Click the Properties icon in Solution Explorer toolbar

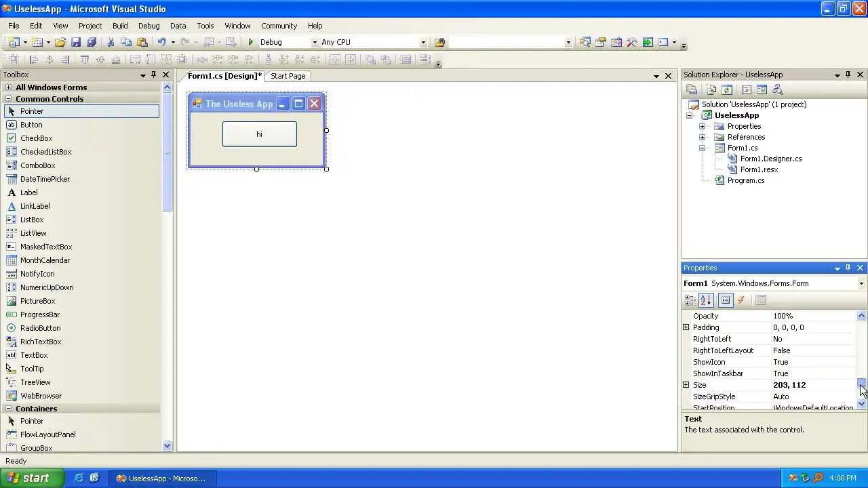(691, 89)
